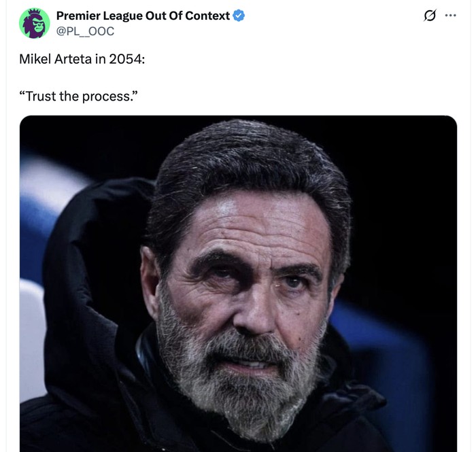
Task: Click the "Mikel Arteta in 2054:" tweet line
Action: pos(82,59)
